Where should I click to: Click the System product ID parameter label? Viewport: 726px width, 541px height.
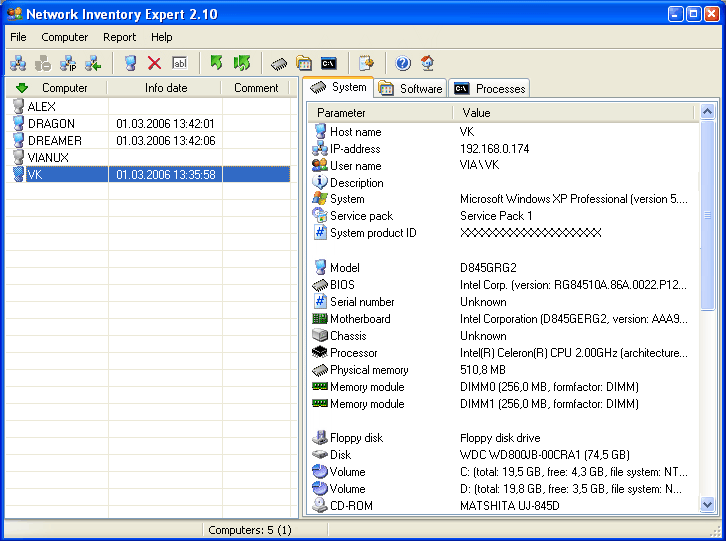373,233
